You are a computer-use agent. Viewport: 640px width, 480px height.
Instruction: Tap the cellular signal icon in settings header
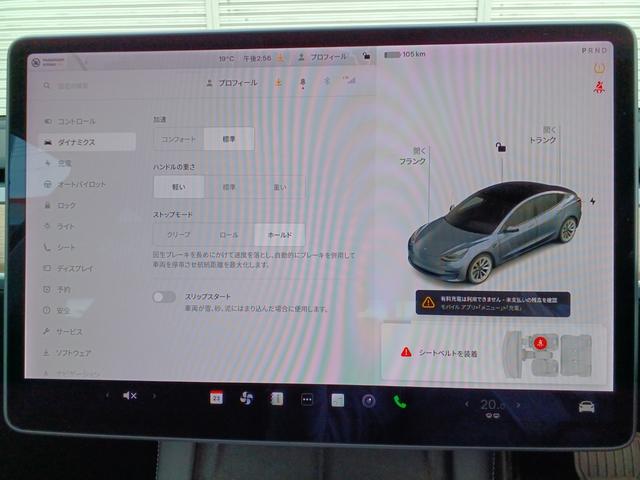pyautogui.click(x=349, y=80)
